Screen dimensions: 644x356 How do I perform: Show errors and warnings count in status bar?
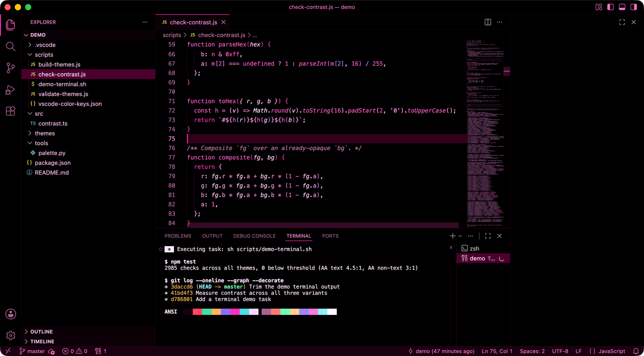click(x=75, y=351)
